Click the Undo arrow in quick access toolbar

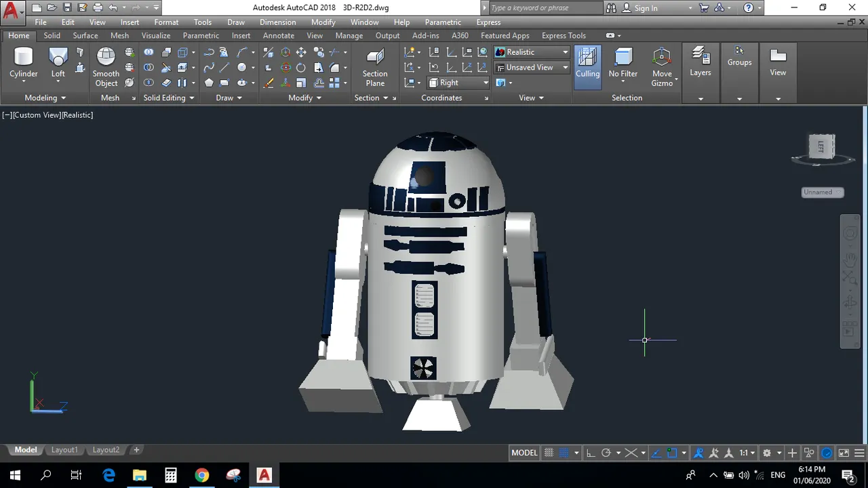point(113,8)
